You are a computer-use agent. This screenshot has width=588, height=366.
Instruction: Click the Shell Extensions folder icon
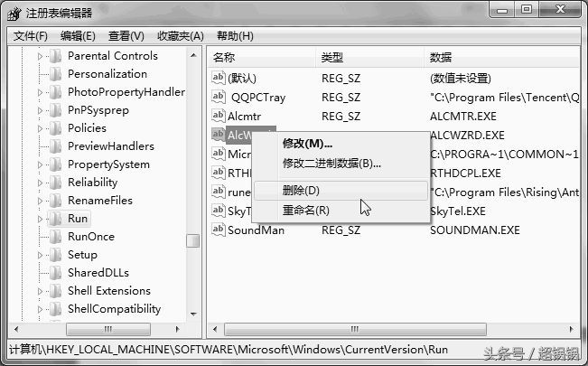tap(55, 291)
